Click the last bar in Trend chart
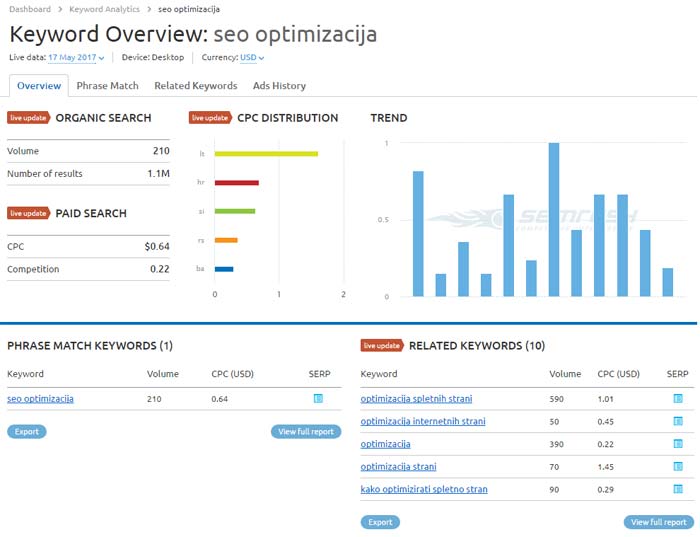Image resolution: width=700 pixels, height=537 pixels. pyautogui.click(x=667, y=282)
